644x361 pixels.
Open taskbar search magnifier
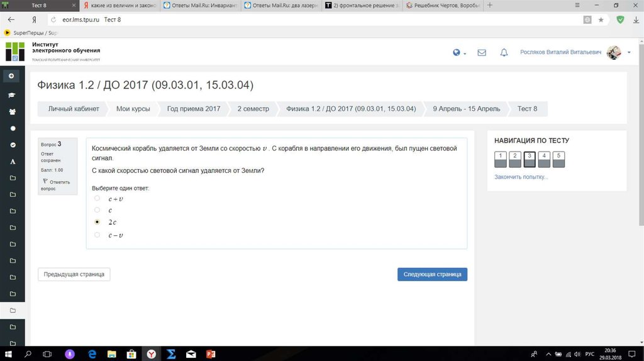(28, 354)
